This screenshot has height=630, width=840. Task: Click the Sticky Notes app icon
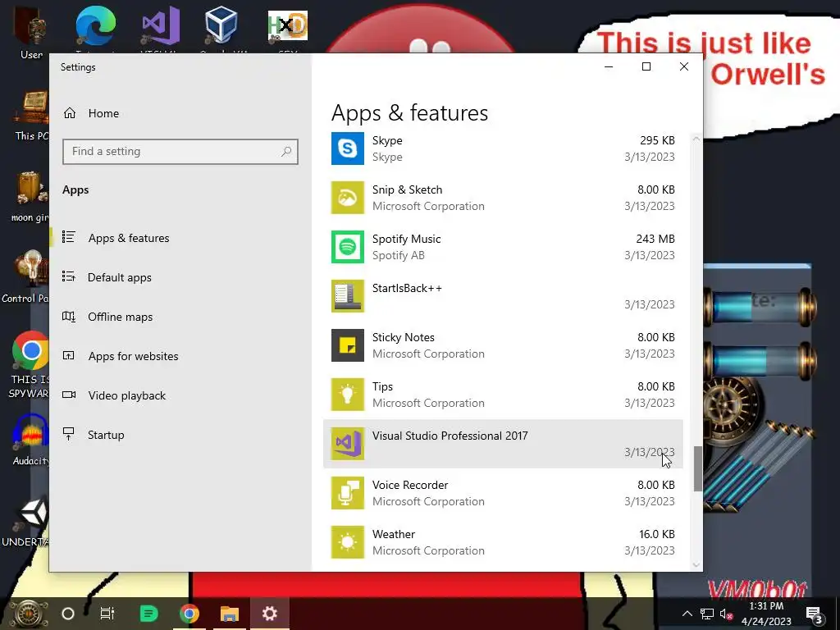pos(348,345)
